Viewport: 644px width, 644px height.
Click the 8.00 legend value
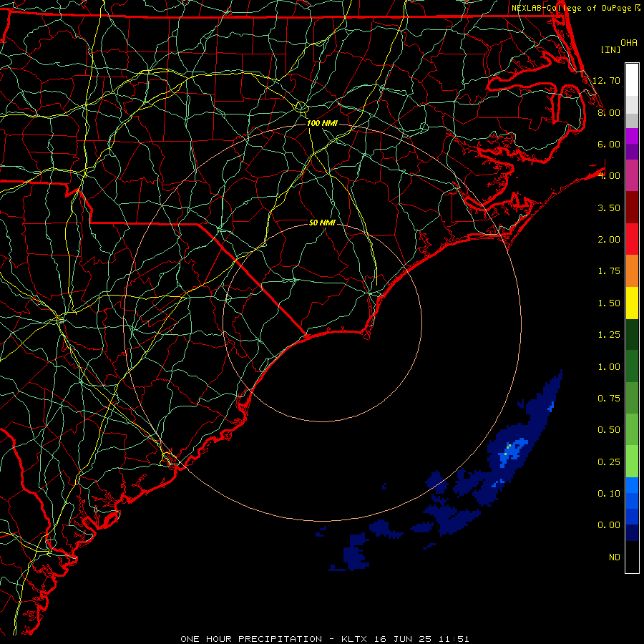pos(609,112)
